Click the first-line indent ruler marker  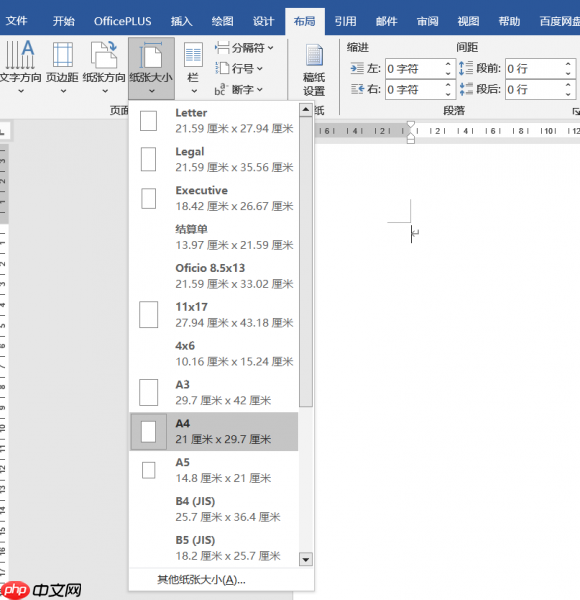[411, 125]
